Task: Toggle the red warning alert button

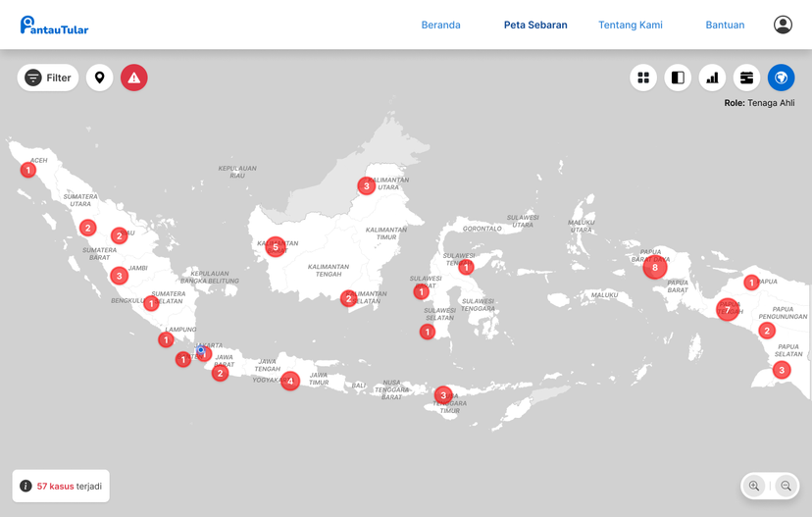Action: 134,78
